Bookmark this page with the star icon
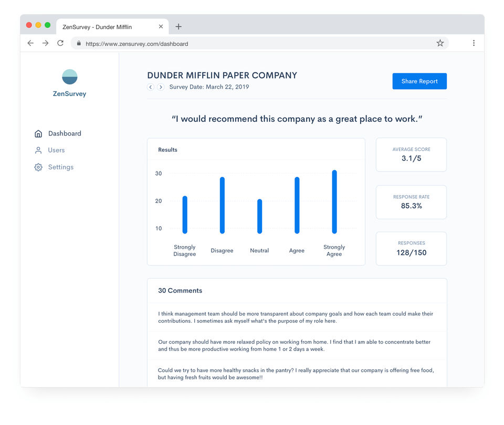504x425 pixels. click(x=440, y=43)
